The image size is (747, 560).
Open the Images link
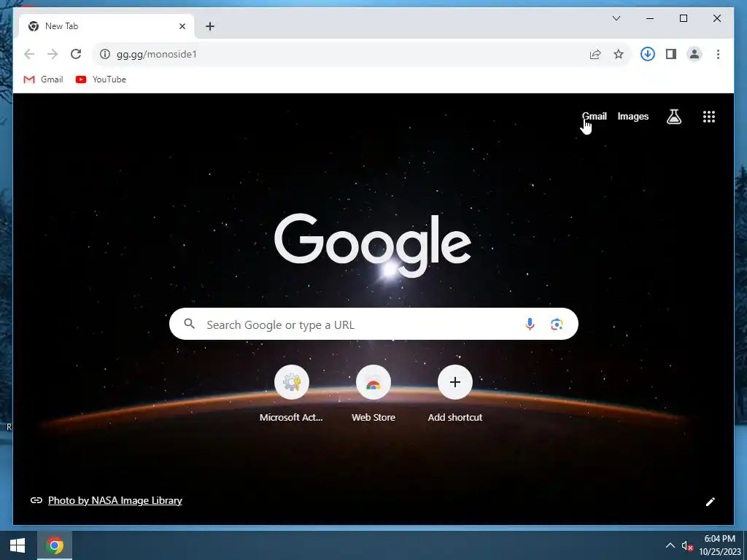coord(632,116)
